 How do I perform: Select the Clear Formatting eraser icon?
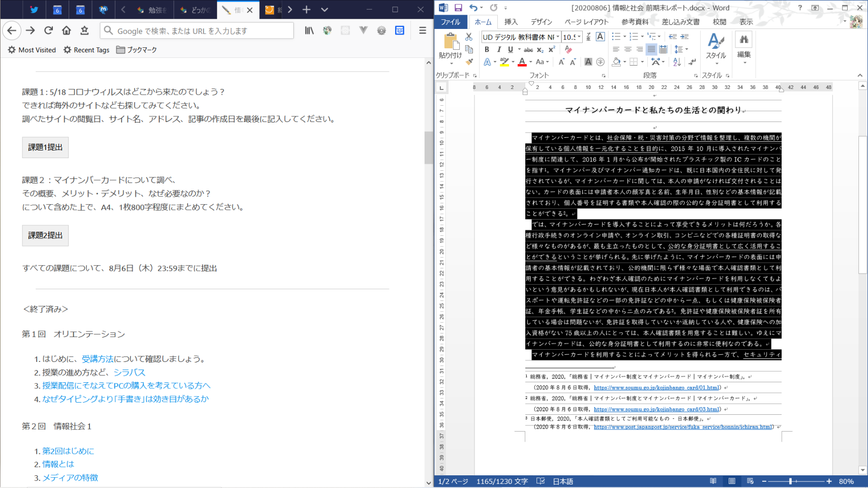pos(568,50)
